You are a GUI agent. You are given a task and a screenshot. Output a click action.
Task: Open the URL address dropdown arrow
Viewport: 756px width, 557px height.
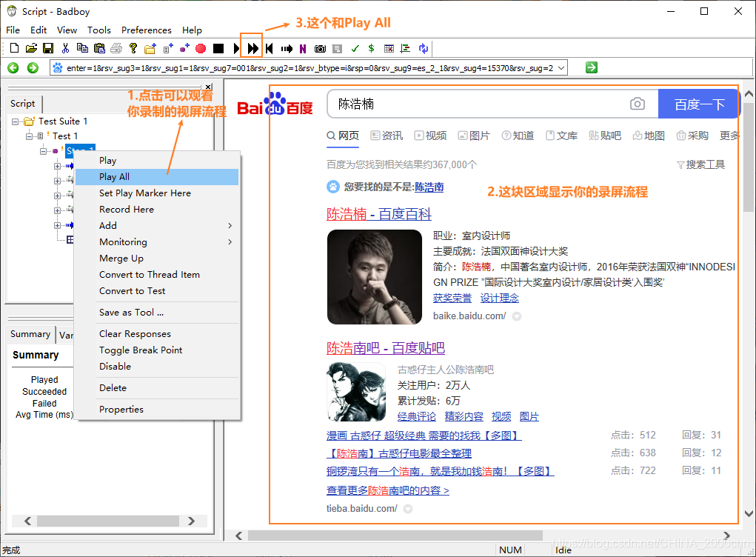click(561, 68)
